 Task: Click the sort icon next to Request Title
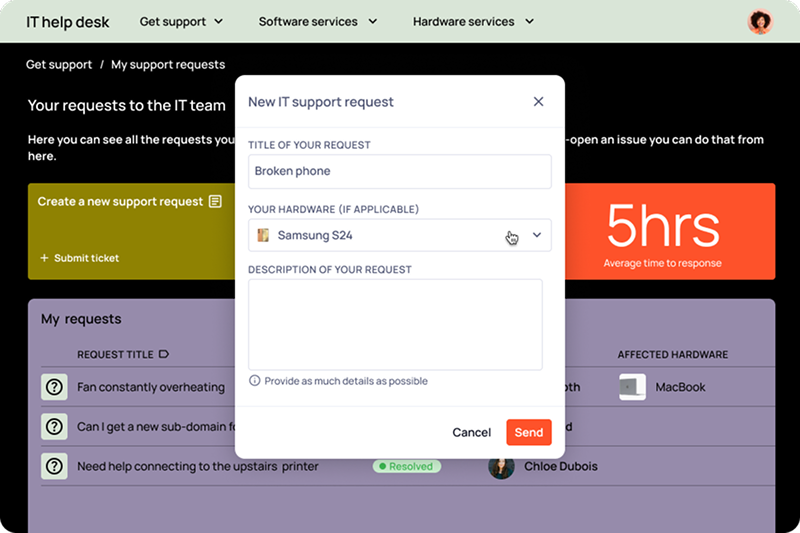(164, 354)
